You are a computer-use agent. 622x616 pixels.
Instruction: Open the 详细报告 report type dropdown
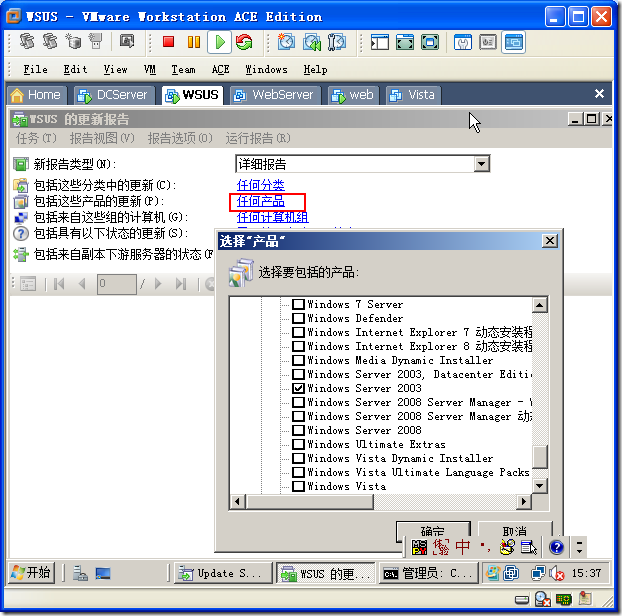point(482,164)
